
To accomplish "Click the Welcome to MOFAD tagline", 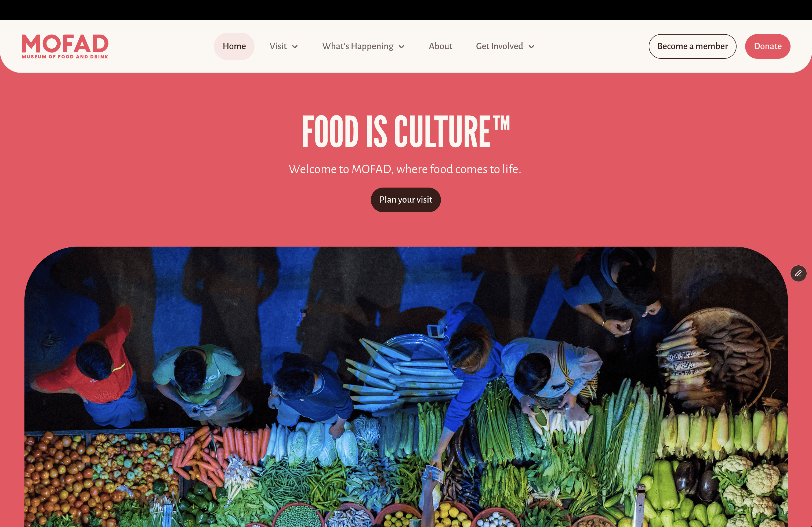I will point(405,169).
